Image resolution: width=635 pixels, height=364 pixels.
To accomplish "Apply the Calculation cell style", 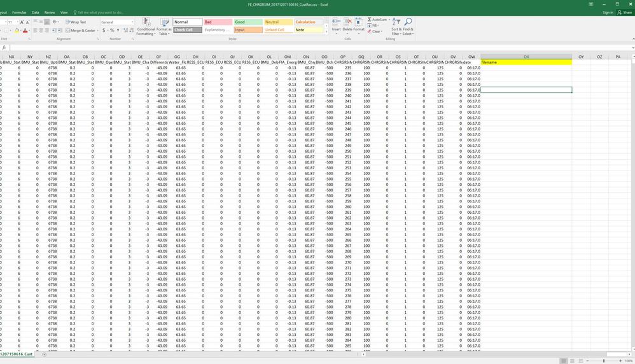I will [309, 22].
